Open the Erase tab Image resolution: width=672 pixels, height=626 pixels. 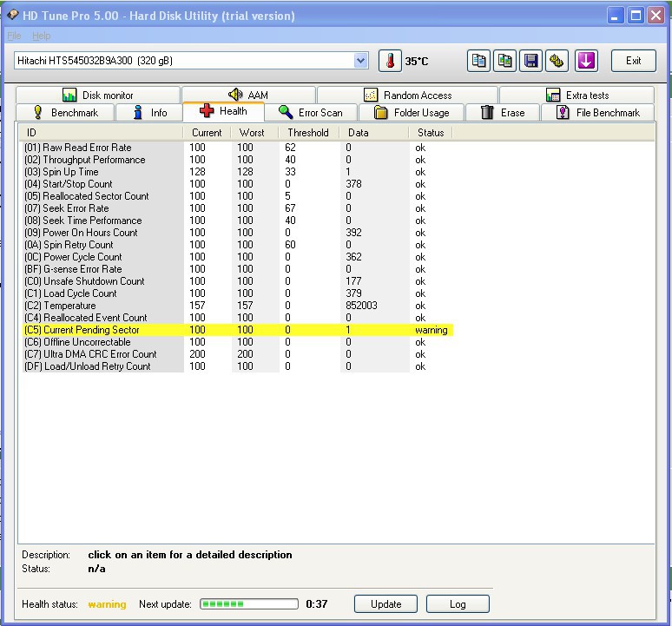pyautogui.click(x=503, y=112)
